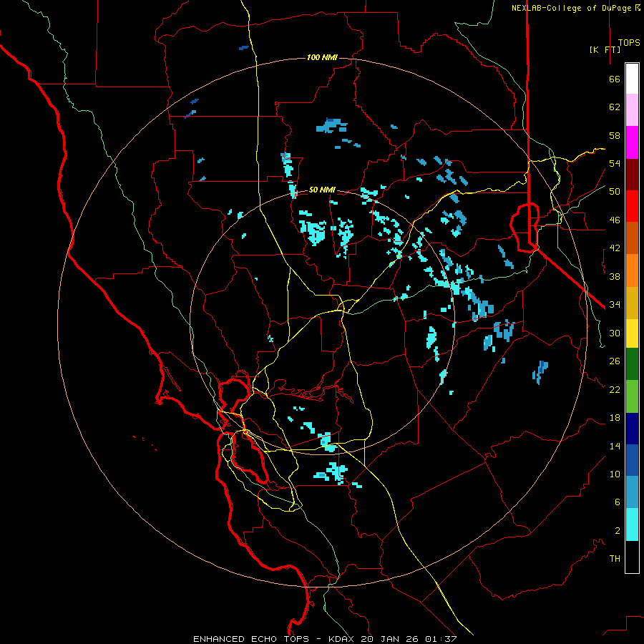Click the dark orange legend swatch
Screen dimensions: 644x644
pos(632,238)
